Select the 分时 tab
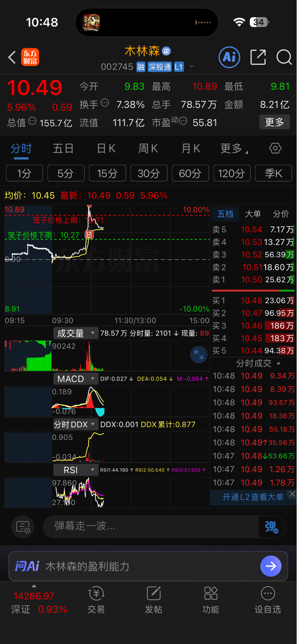The image size is (297, 644). pyautogui.click(x=21, y=148)
